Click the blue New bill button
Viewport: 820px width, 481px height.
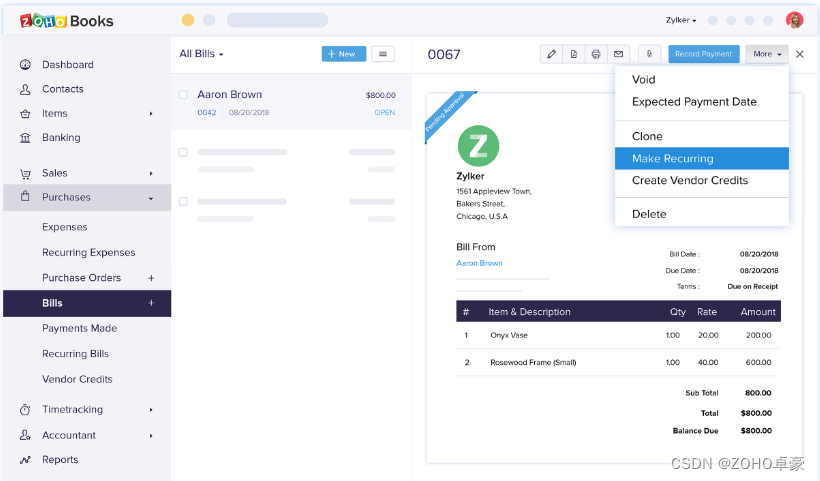(344, 54)
